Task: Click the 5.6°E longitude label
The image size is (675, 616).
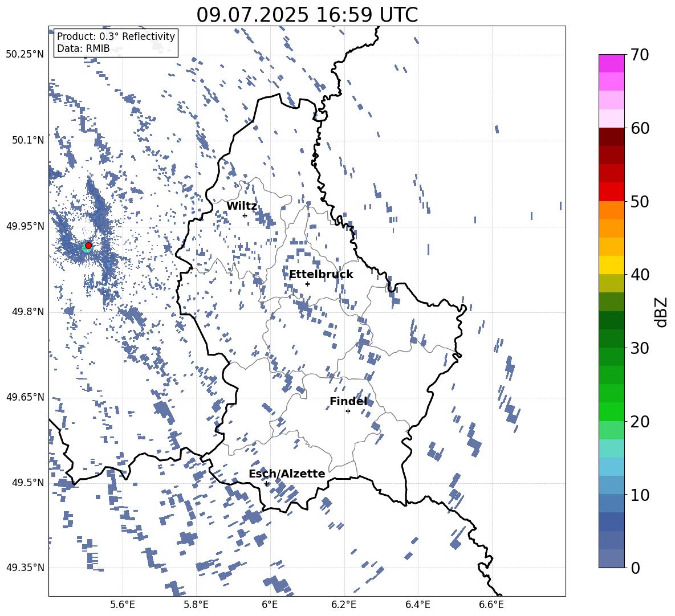Action: point(123,605)
